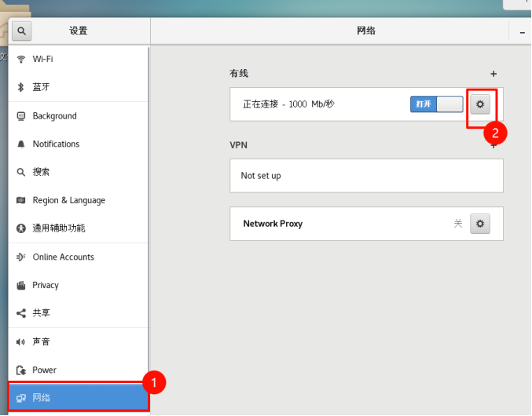Click the Network Proxy row label
Image resolution: width=532 pixels, height=416 pixels.
point(273,224)
